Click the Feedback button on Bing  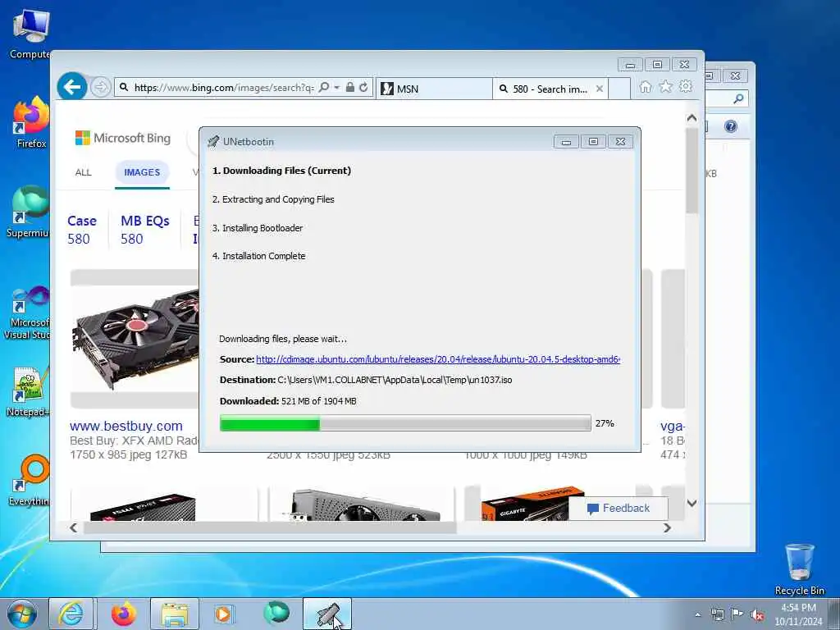pyautogui.click(x=619, y=509)
